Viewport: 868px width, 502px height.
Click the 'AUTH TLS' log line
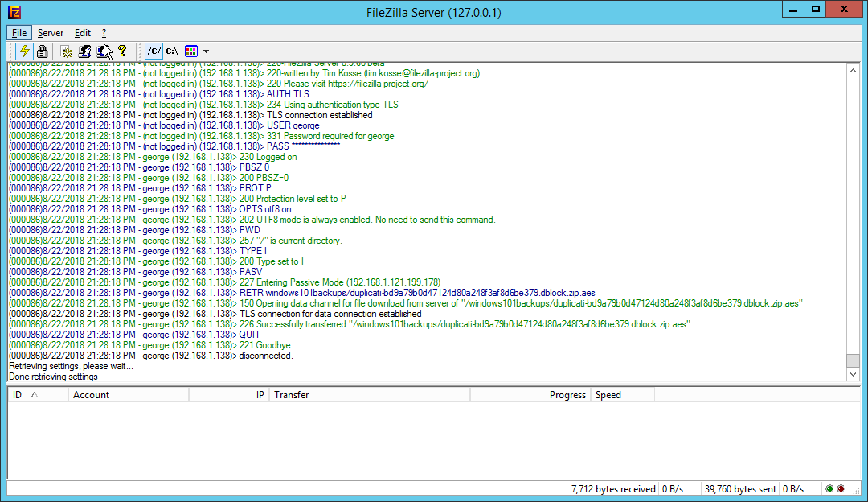point(159,93)
